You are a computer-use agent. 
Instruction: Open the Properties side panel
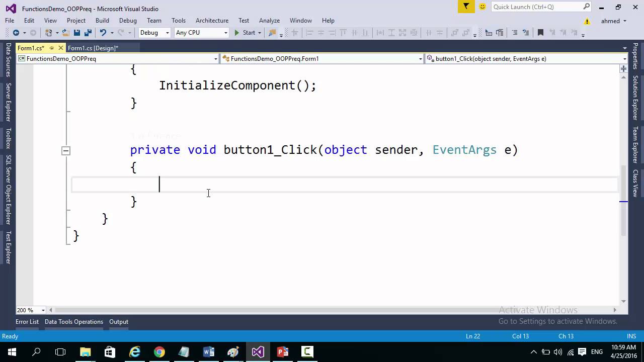pos(635,56)
